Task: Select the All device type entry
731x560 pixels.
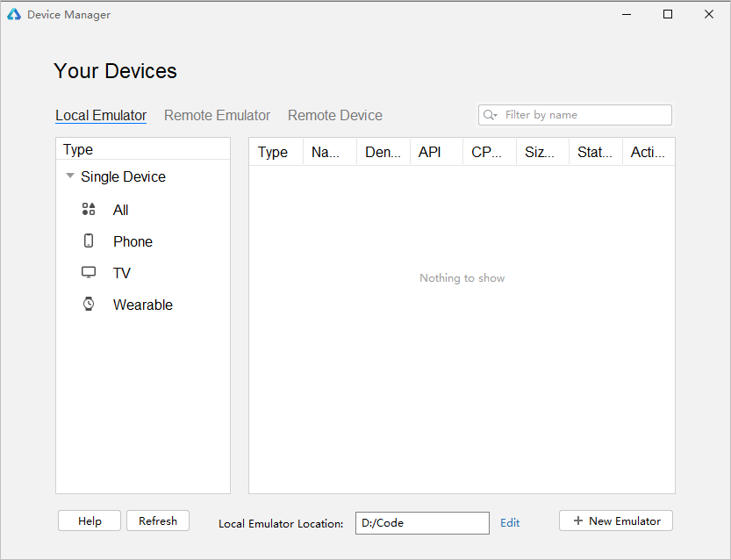Action: click(x=143, y=210)
